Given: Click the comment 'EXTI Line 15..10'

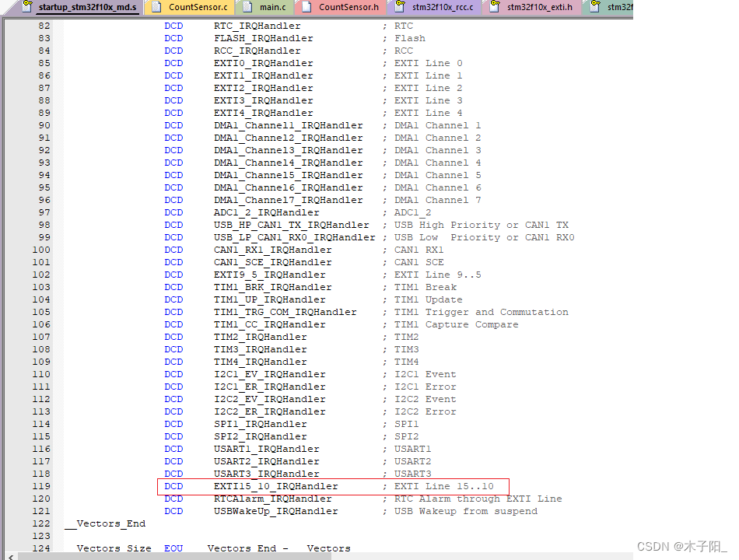Looking at the screenshot, I should click(444, 486).
